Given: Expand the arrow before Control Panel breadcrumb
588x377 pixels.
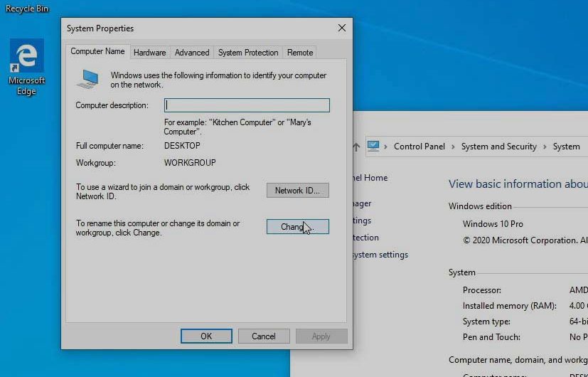Looking at the screenshot, I should click(x=385, y=147).
